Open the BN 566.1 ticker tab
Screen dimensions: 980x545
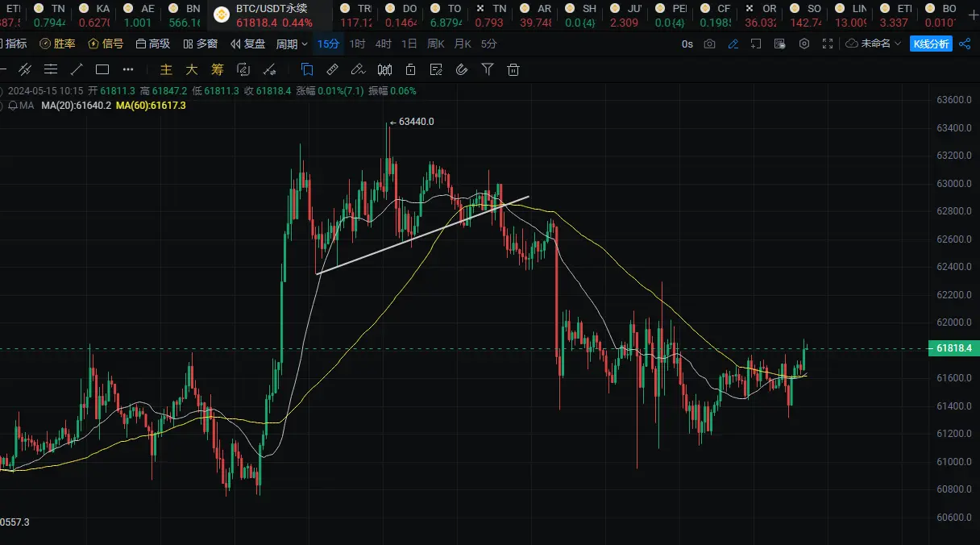185,15
